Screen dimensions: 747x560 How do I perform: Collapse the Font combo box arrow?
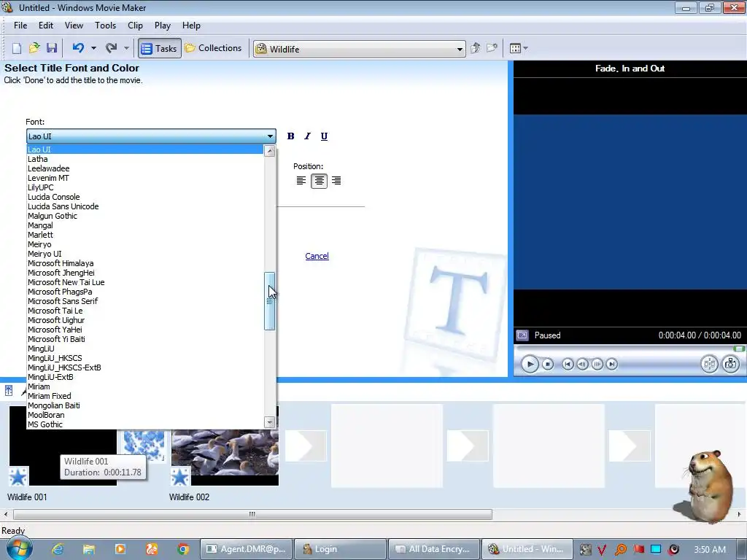pos(270,136)
